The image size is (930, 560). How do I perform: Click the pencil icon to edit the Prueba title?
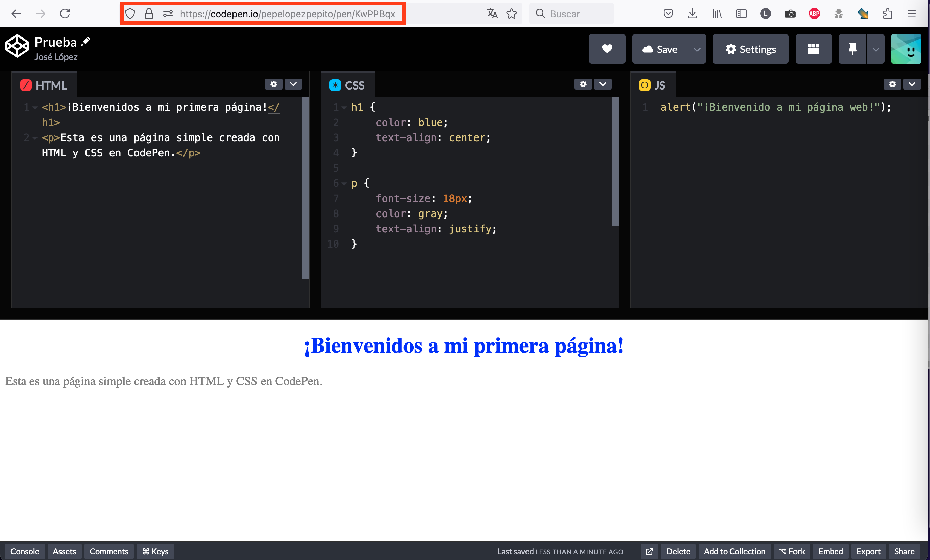86,42
